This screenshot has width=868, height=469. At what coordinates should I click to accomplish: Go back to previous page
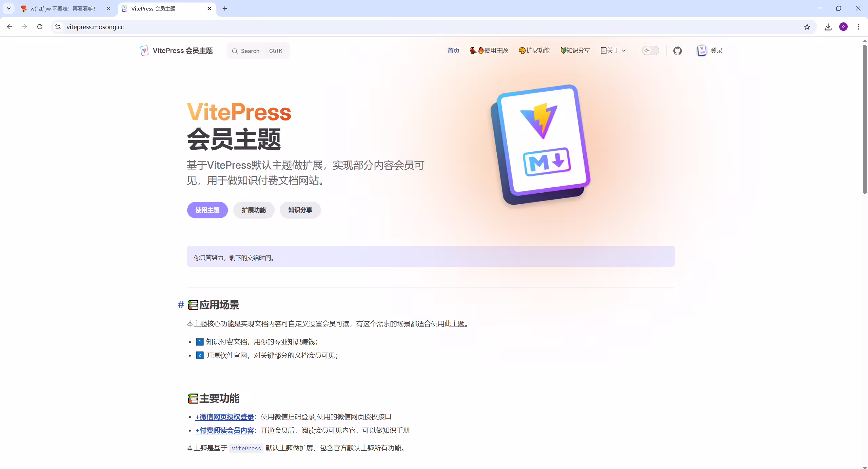(9, 27)
